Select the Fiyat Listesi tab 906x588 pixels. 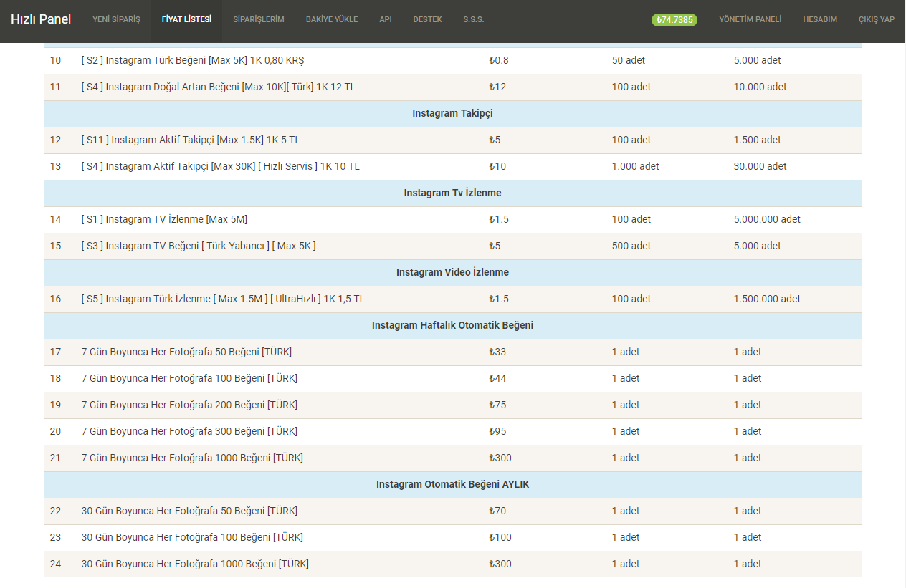[x=186, y=20]
